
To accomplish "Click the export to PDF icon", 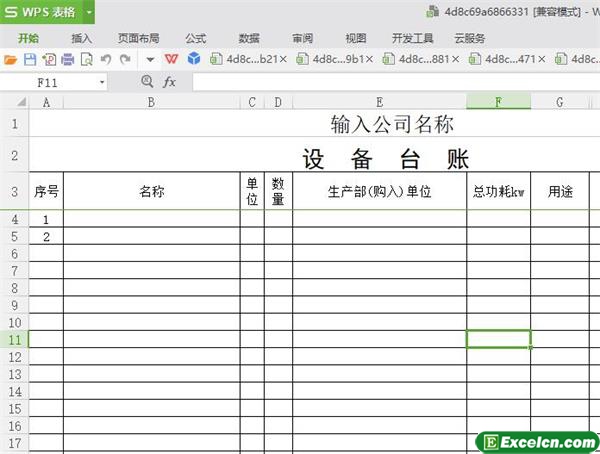I will [x=49, y=59].
